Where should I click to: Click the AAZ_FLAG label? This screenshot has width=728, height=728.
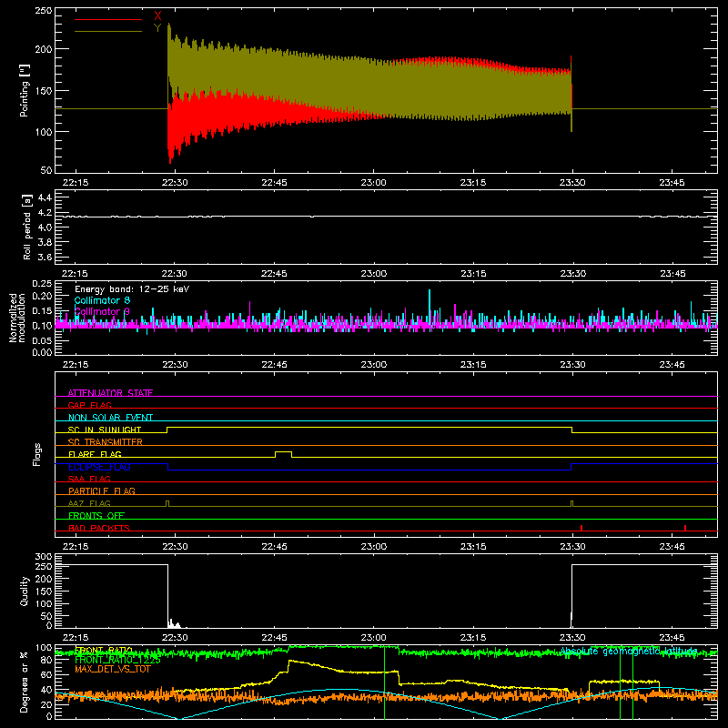[x=89, y=503]
